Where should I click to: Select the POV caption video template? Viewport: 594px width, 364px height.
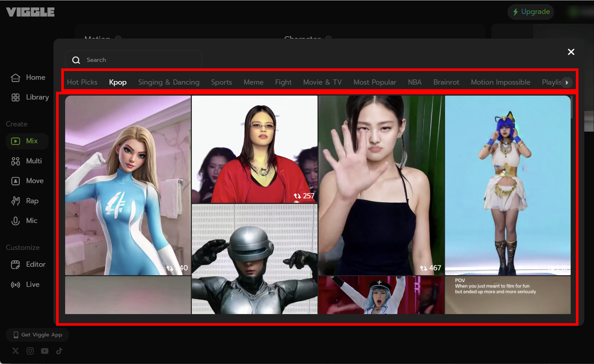tap(508, 295)
